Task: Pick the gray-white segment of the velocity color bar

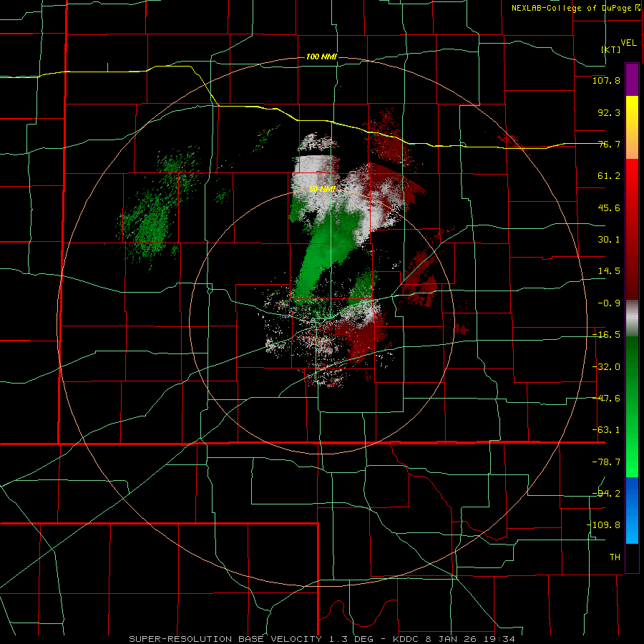Action: [x=632, y=318]
